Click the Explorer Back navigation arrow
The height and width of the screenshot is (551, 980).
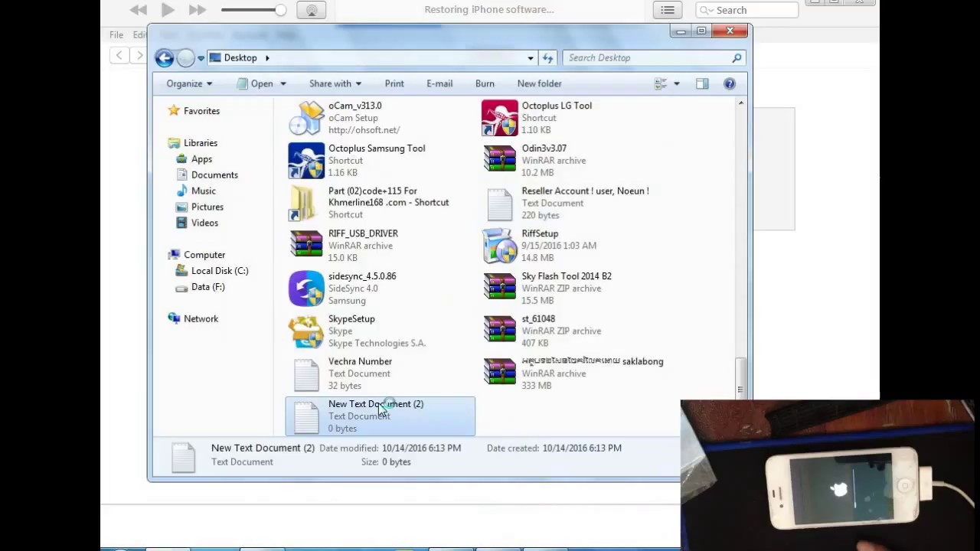click(164, 57)
